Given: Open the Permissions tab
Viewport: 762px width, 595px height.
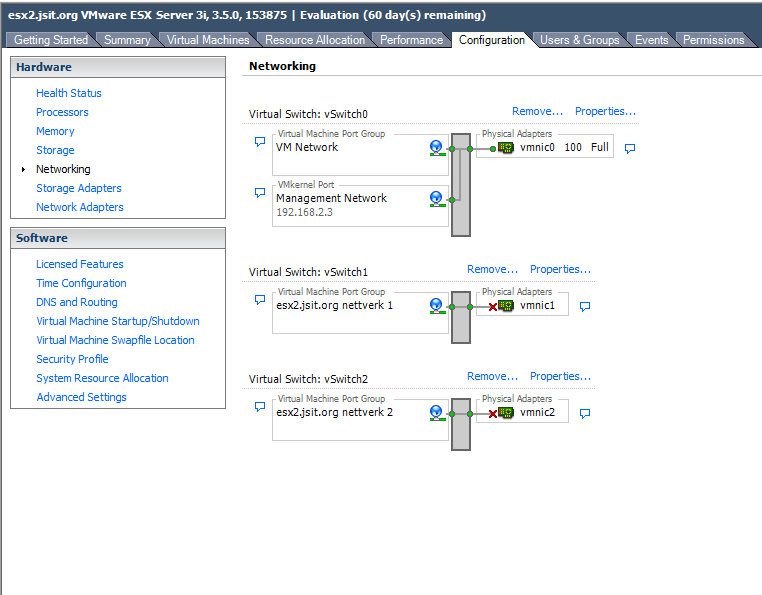Looking at the screenshot, I should click(x=713, y=40).
